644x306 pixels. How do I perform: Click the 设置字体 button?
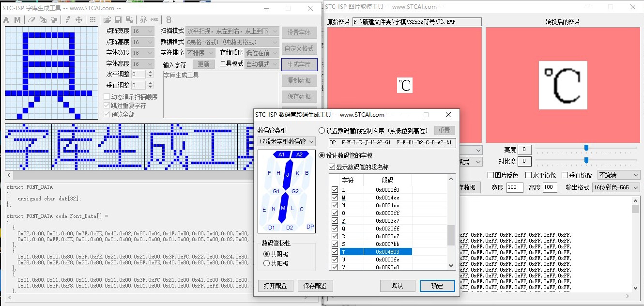click(x=299, y=32)
